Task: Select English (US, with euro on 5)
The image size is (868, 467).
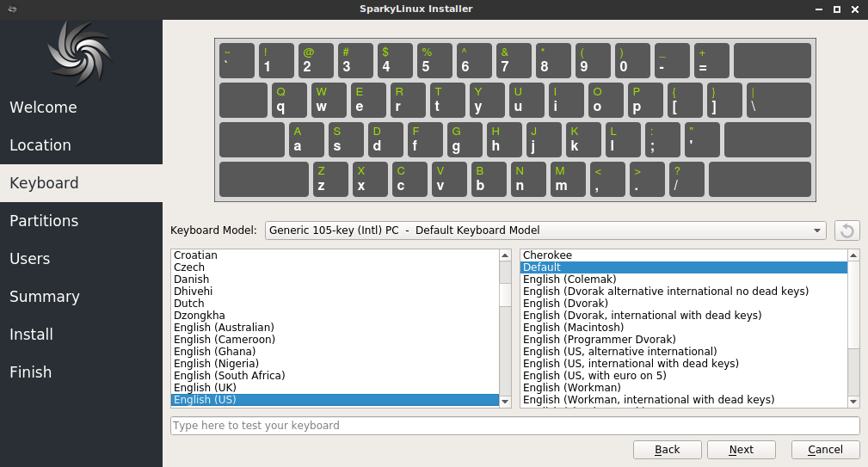Action: pyautogui.click(x=684, y=376)
